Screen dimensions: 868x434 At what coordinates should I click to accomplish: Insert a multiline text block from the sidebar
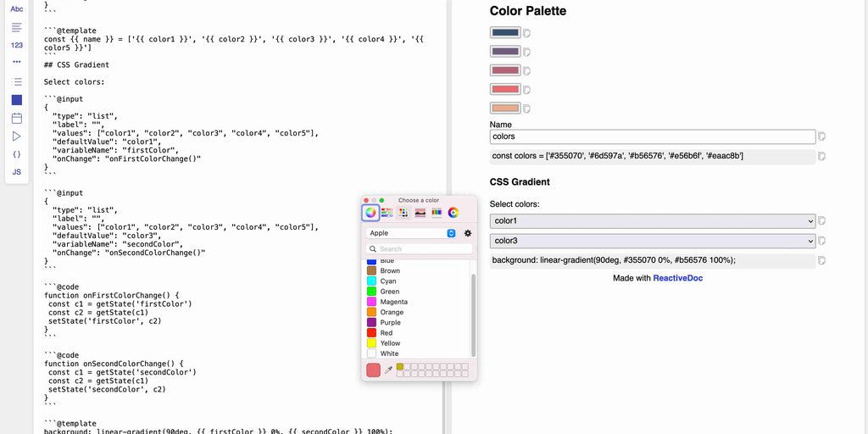17,27
